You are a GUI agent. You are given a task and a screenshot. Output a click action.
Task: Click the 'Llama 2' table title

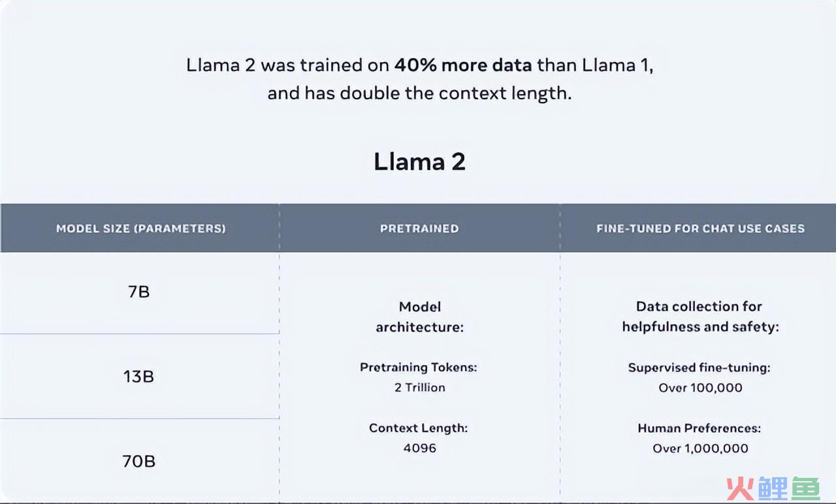pos(419,161)
